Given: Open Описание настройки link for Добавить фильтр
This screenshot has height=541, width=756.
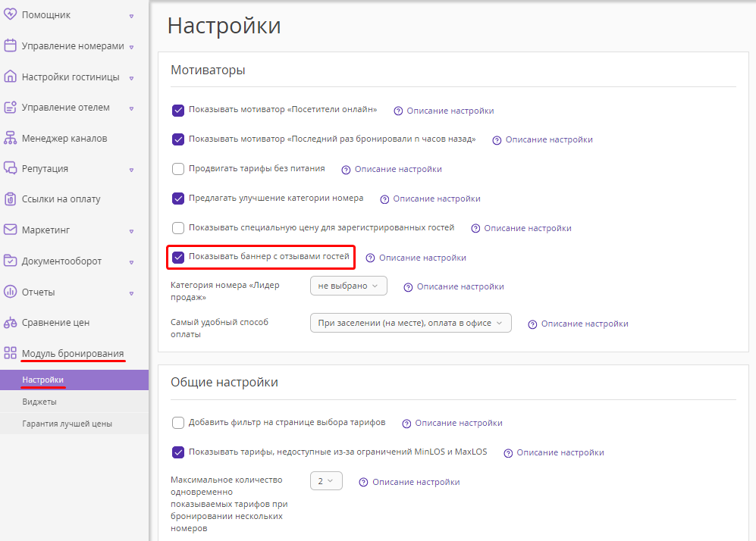Looking at the screenshot, I should click(x=459, y=423).
